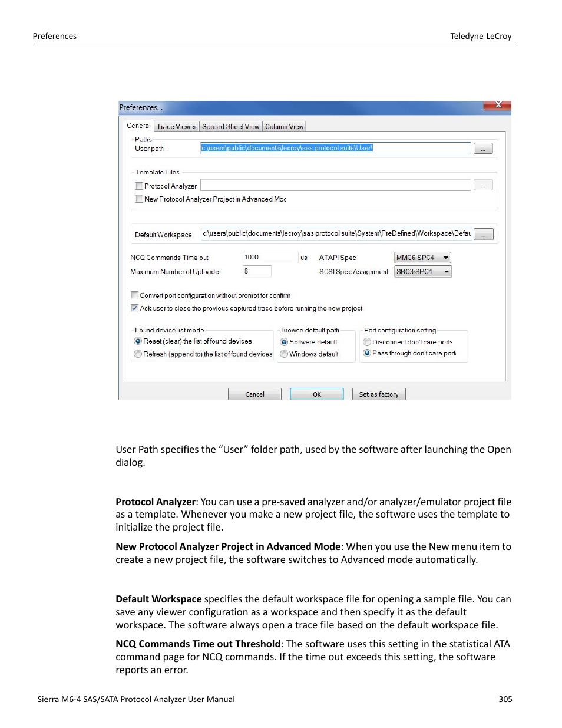Click the Cancel button
This screenshot has width=562, height=728.
254,394
